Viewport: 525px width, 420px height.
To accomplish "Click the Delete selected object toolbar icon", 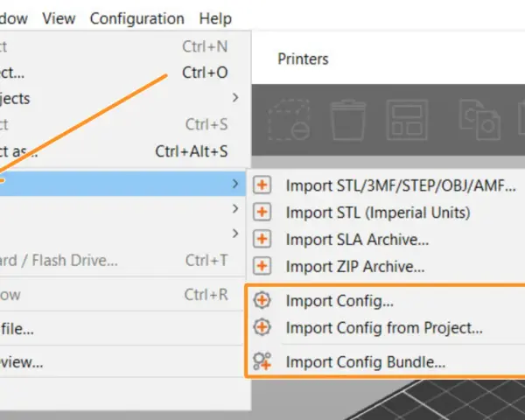I will click(x=290, y=120).
